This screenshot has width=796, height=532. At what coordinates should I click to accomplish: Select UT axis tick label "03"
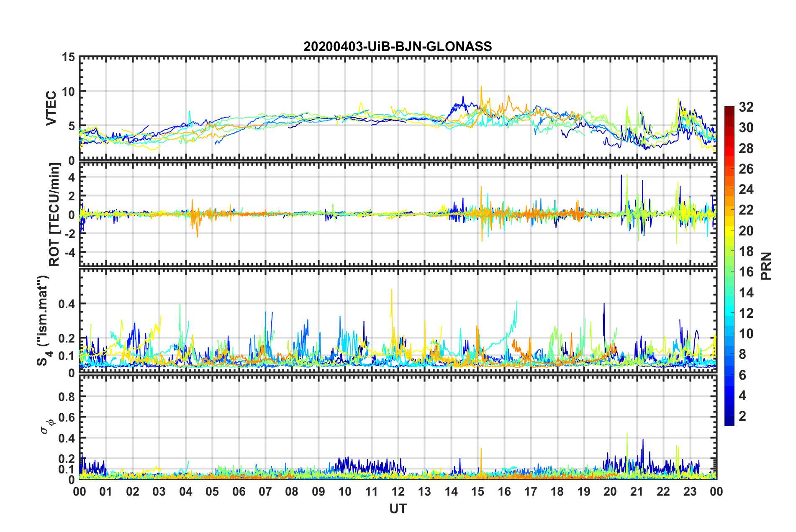coord(159,491)
